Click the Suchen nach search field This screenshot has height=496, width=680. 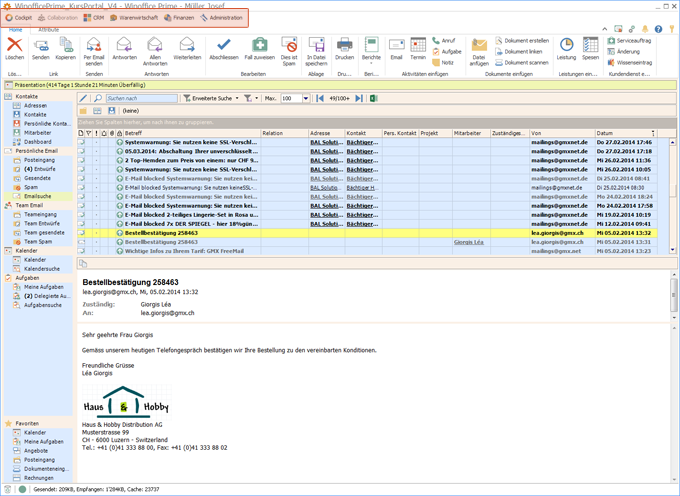coord(142,98)
